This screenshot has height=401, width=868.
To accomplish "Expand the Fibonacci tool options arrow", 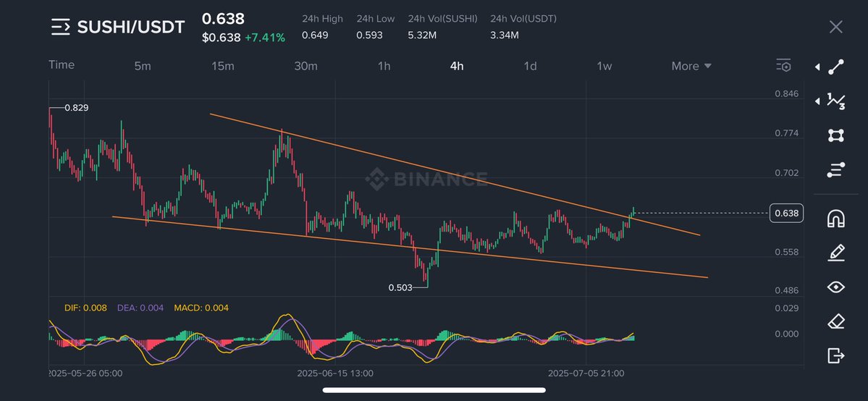I will [817, 101].
